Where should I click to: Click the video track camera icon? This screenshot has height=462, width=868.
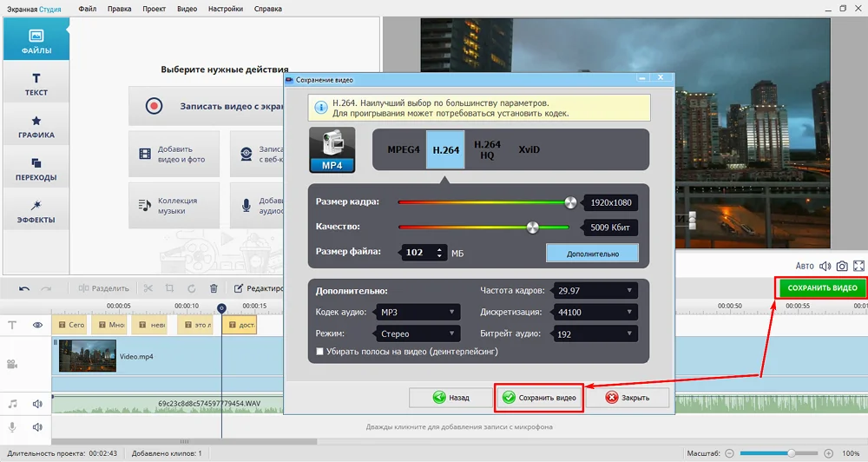[12, 364]
